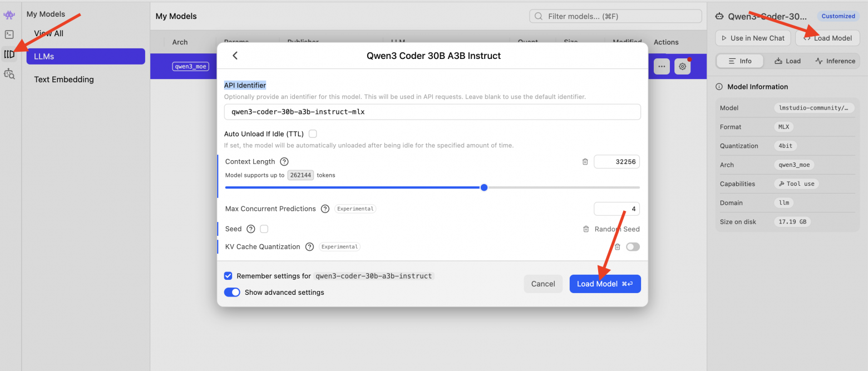
Task: Enable Auto Unload If Idle checkbox
Action: pyautogui.click(x=313, y=133)
